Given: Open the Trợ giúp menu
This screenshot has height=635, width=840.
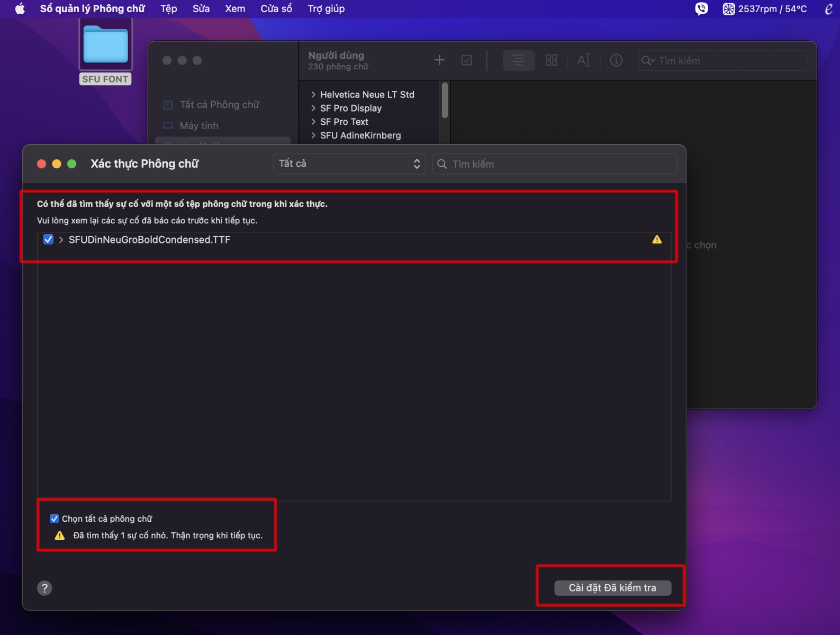Looking at the screenshot, I should pos(326,8).
